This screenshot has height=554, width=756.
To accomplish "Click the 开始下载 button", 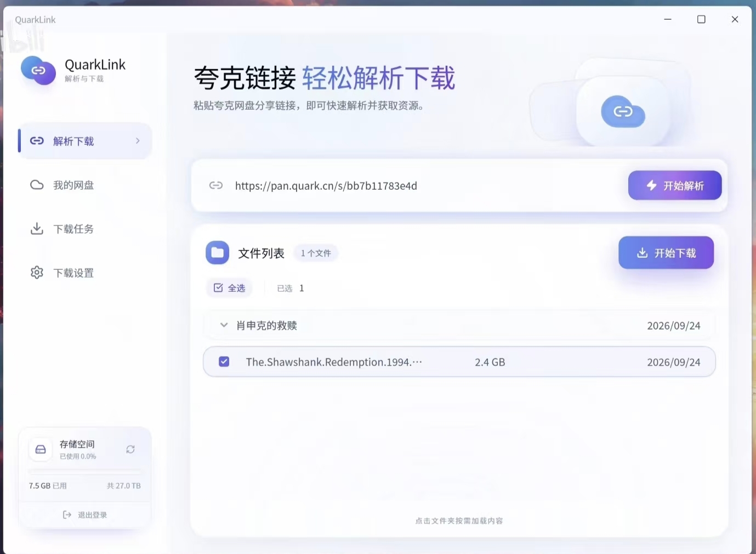I will [x=666, y=253].
